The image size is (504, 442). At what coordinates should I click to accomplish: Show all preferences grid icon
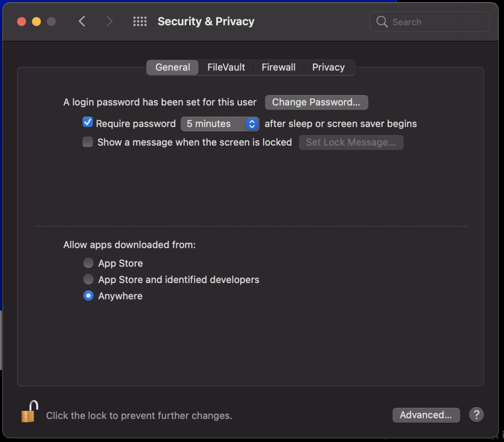coord(140,22)
